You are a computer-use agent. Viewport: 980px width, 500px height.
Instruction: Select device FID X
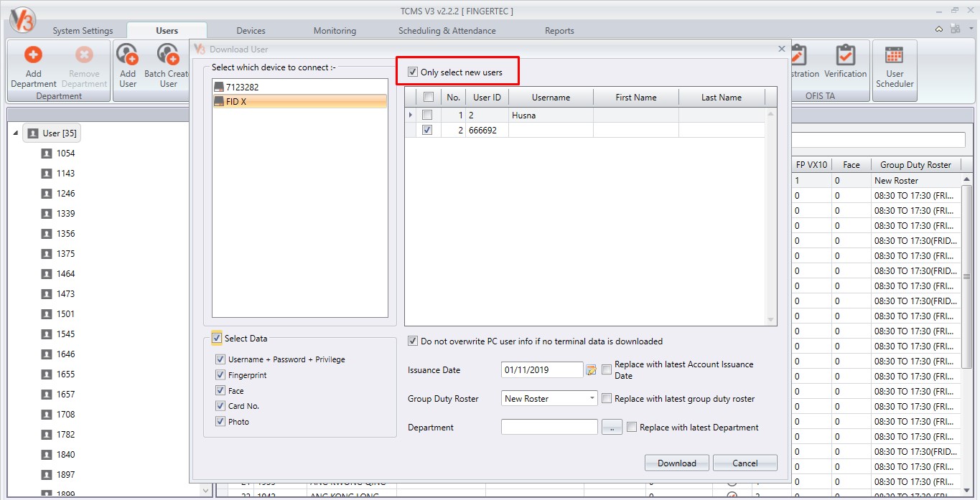pos(300,102)
